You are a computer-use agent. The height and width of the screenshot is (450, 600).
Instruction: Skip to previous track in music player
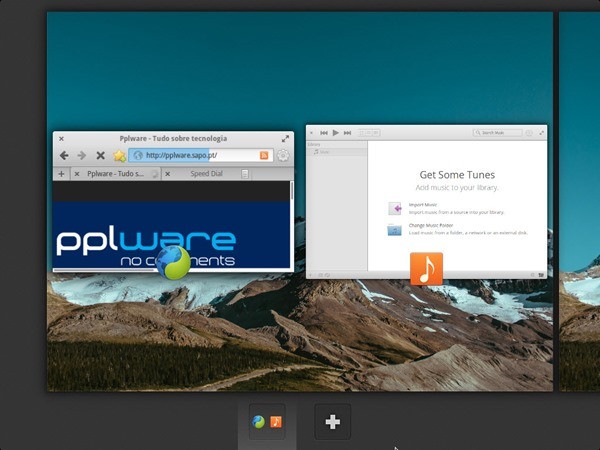point(324,133)
